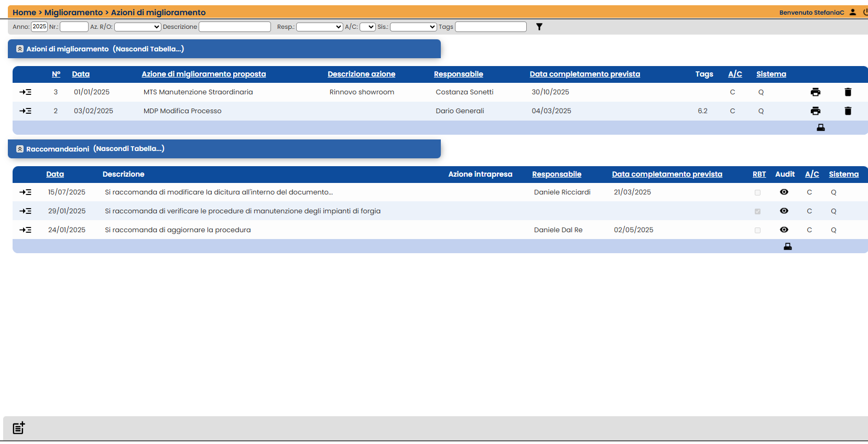Sort Raccomandazioni by Data completamento prevista
The image size is (868, 444).
(x=667, y=174)
